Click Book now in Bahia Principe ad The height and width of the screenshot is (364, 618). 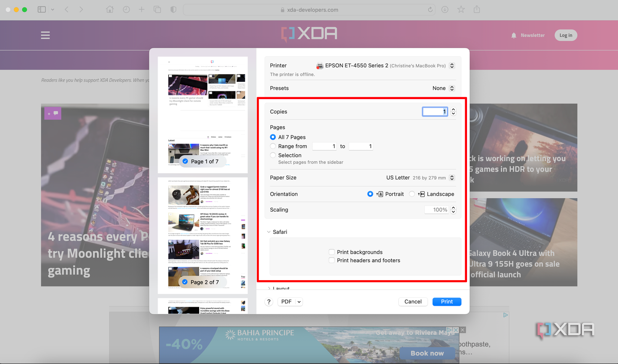[x=427, y=353]
